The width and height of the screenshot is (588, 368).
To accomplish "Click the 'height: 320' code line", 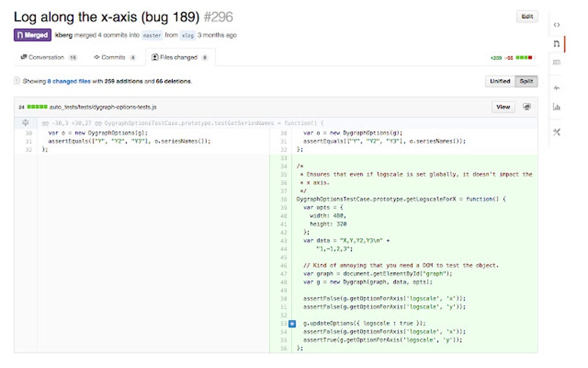I will [x=328, y=224].
